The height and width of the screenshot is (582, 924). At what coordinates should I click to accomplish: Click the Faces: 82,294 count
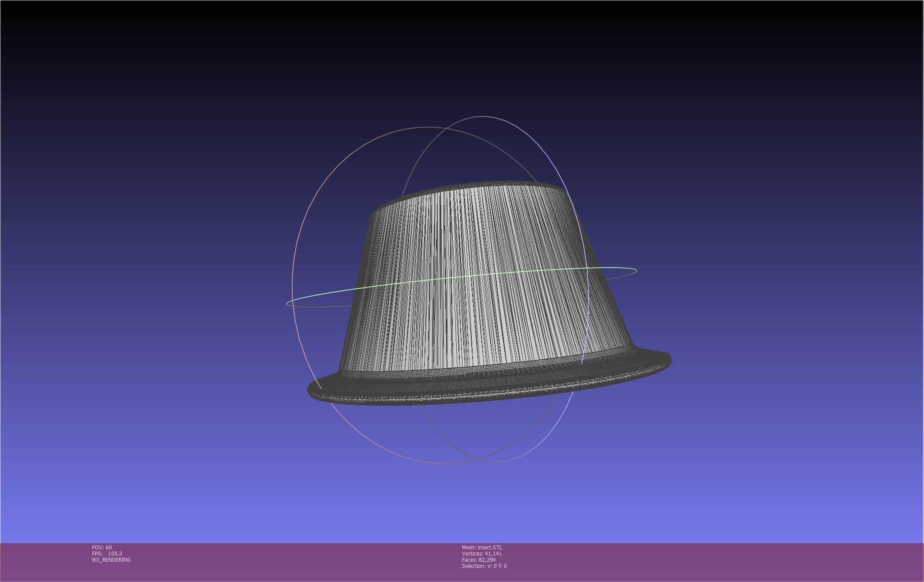479,560
